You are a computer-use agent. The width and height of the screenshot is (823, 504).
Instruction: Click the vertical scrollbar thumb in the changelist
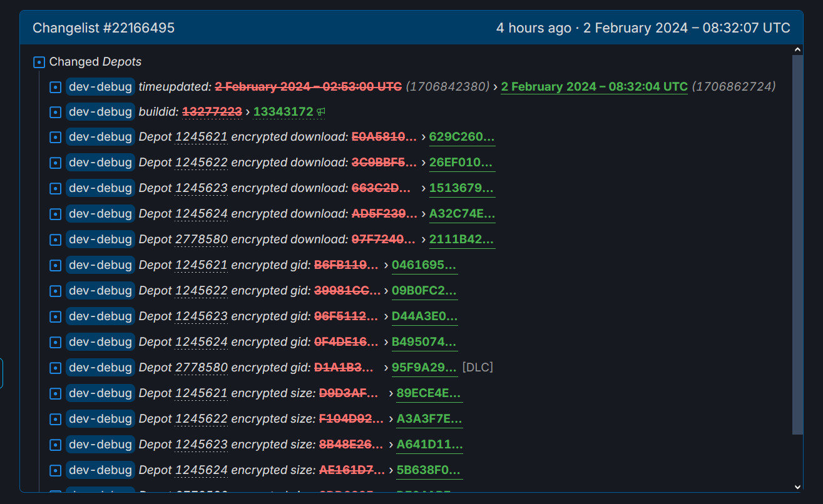[x=797, y=244]
